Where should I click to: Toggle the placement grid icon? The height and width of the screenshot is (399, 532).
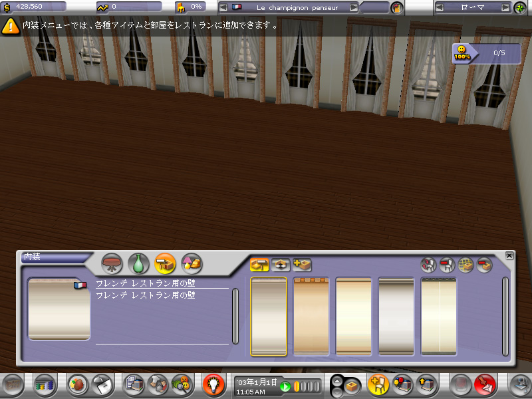[x=466, y=265]
